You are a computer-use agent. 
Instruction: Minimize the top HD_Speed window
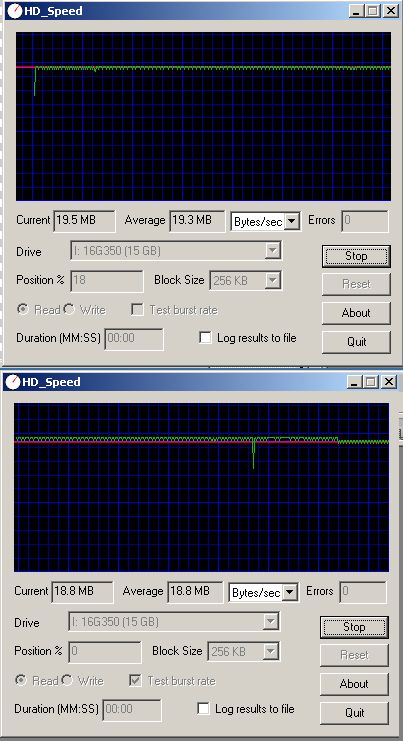click(x=356, y=11)
